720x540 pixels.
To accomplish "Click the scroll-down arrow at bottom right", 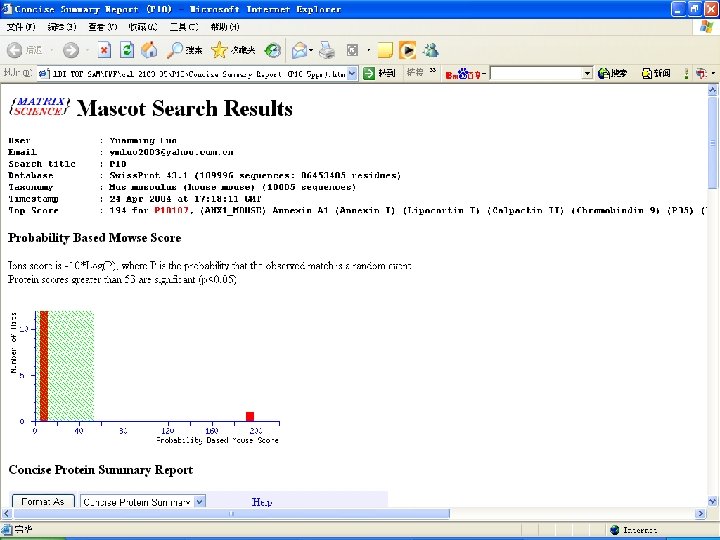I will (713, 501).
